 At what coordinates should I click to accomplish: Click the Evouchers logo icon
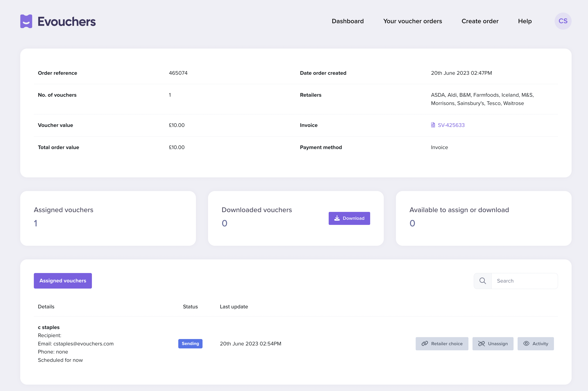coord(26,21)
